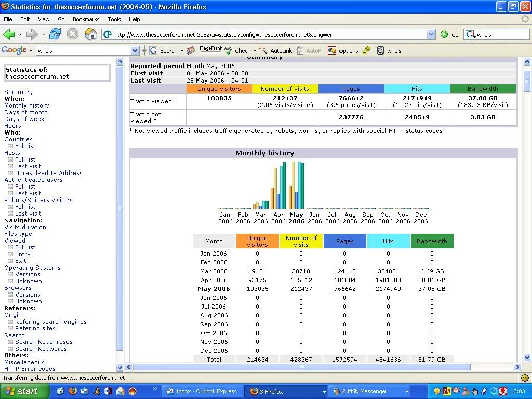
Task: Click the green Go button icon
Action: click(x=444, y=34)
